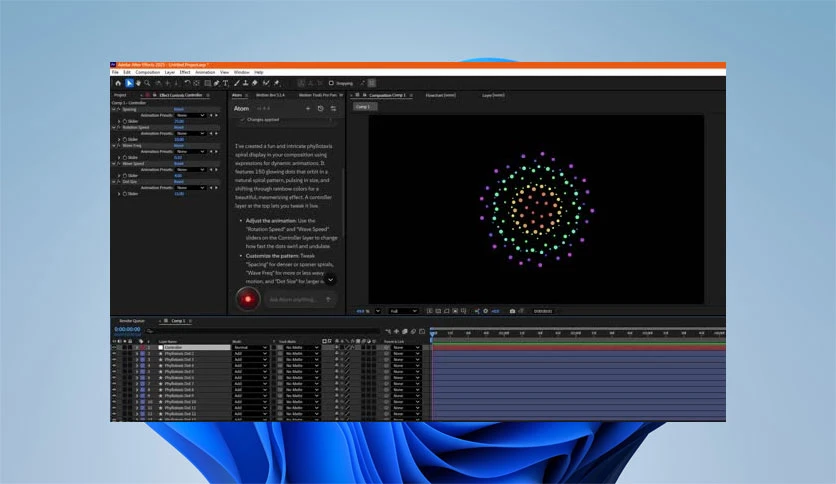Expand the Phyllotaxis Dot 3 layer twirl
The height and width of the screenshot is (484, 836).
point(137,360)
